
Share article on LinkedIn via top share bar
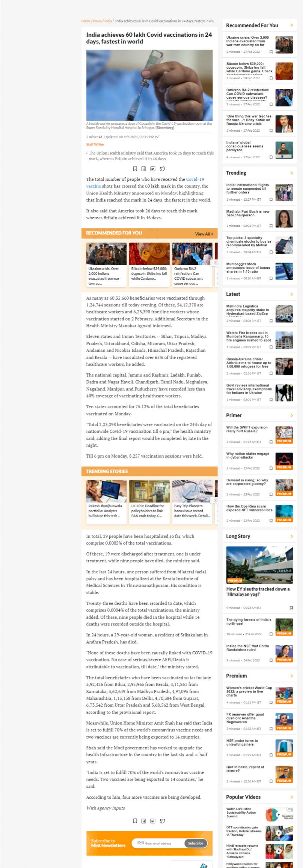(x=153, y=169)
